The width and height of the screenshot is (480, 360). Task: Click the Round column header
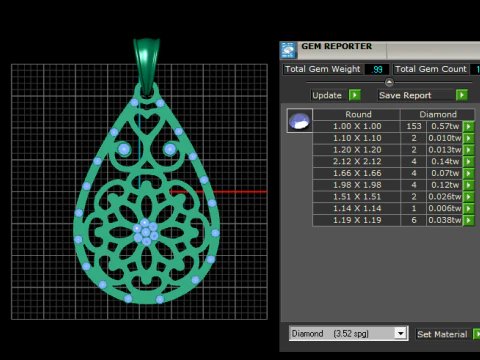coord(357,114)
